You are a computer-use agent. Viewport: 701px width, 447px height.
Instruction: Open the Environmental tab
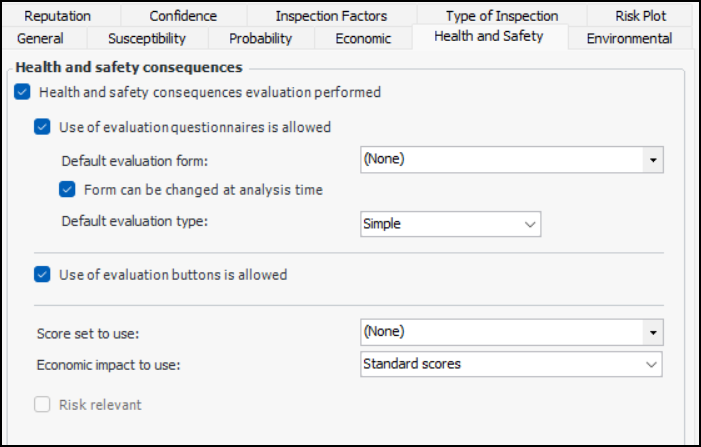(629, 39)
